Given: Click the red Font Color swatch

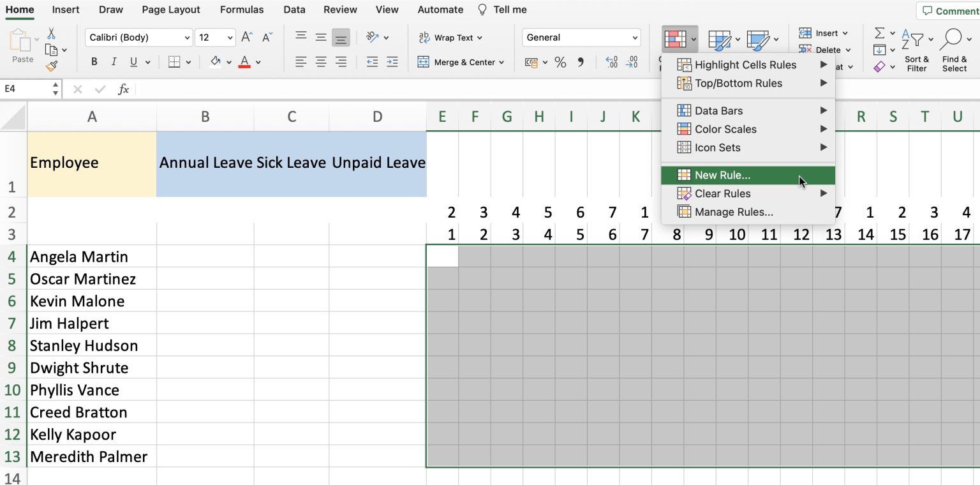Looking at the screenshot, I should click(x=244, y=62).
